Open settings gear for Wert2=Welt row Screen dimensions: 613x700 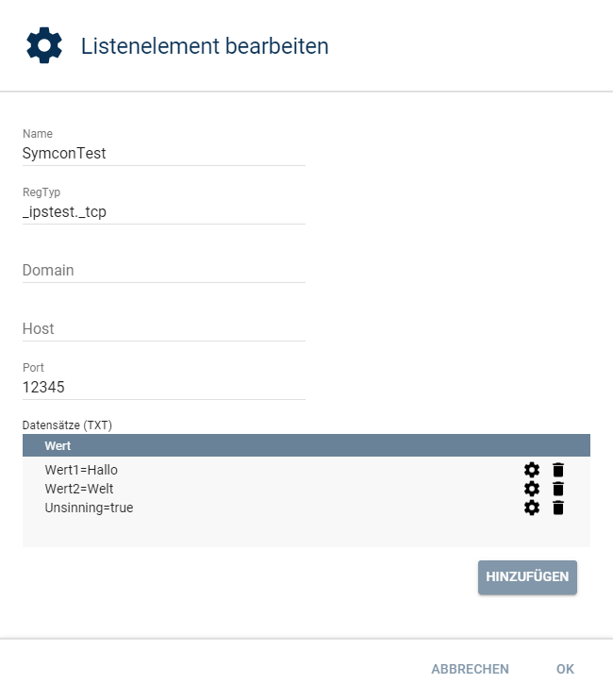coord(532,489)
